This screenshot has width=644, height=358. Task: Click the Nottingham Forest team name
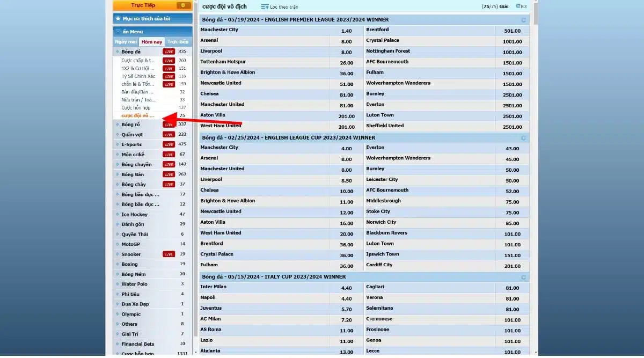click(x=388, y=51)
